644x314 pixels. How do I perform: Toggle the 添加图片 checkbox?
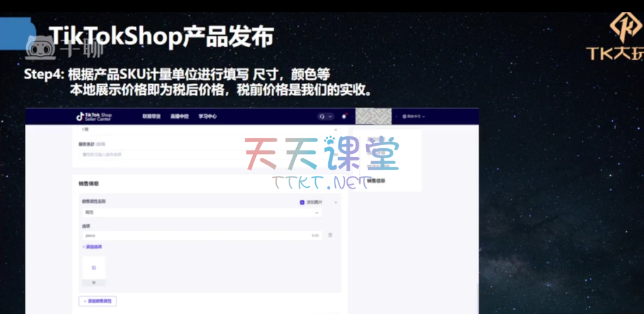[303, 202]
